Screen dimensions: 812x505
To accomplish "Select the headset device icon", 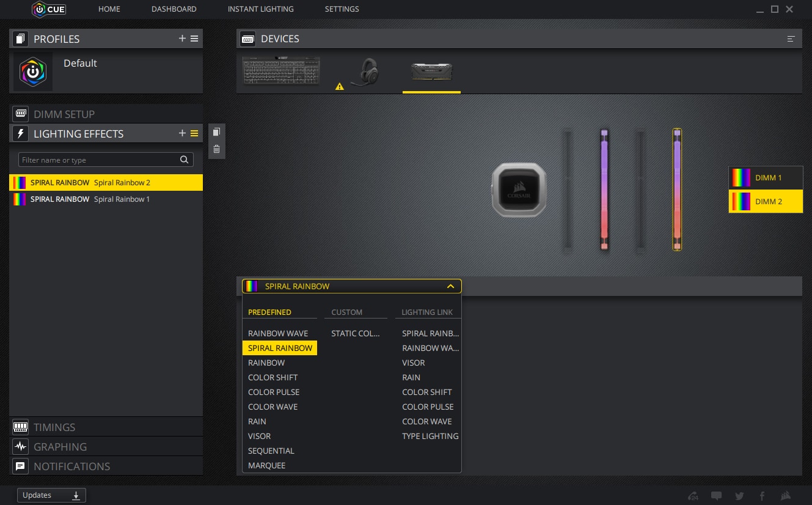I will click(367, 73).
